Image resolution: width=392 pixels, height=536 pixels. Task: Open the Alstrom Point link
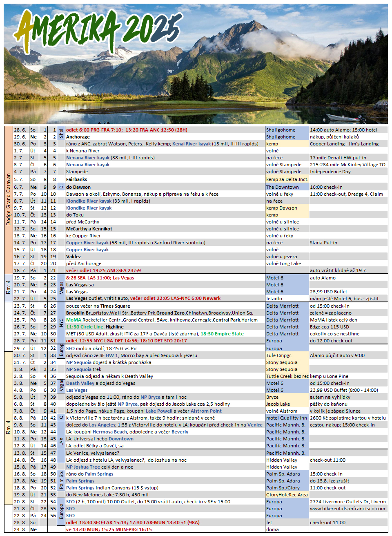(206, 411)
